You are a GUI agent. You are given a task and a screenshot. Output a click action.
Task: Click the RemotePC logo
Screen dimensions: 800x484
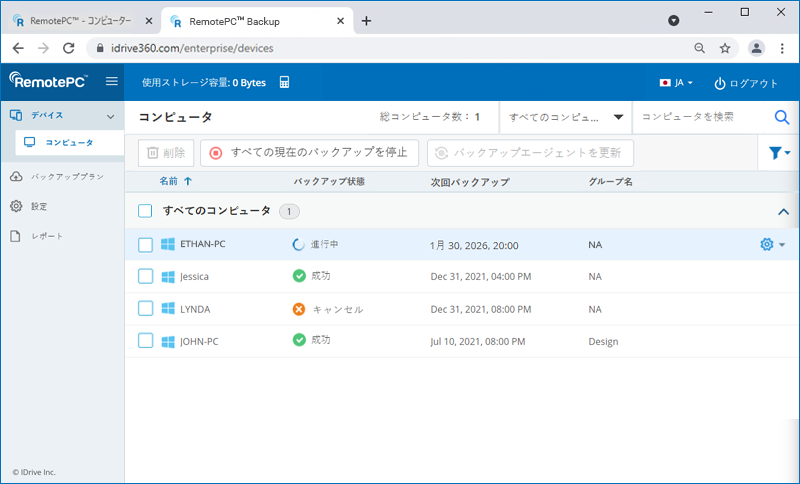(48, 81)
